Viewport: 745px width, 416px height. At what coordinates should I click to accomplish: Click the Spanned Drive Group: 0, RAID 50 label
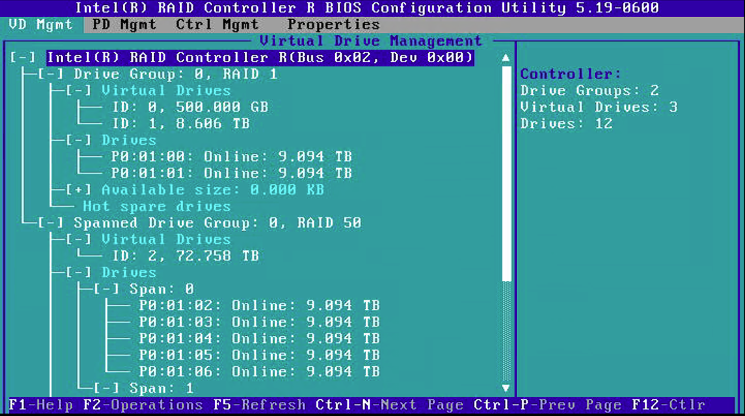218,223
